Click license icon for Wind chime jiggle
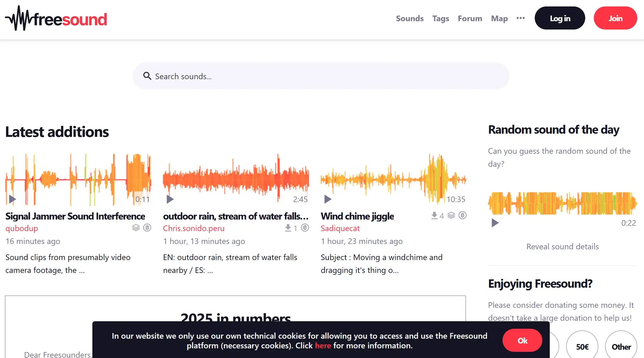 463,215
